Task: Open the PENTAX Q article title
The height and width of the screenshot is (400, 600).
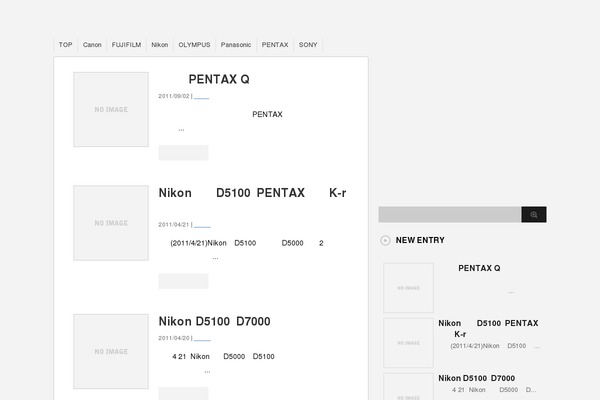Action: pos(219,79)
